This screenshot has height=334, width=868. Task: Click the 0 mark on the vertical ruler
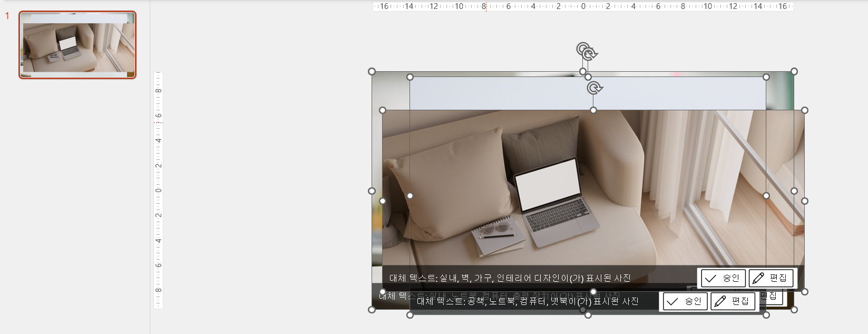click(x=158, y=190)
